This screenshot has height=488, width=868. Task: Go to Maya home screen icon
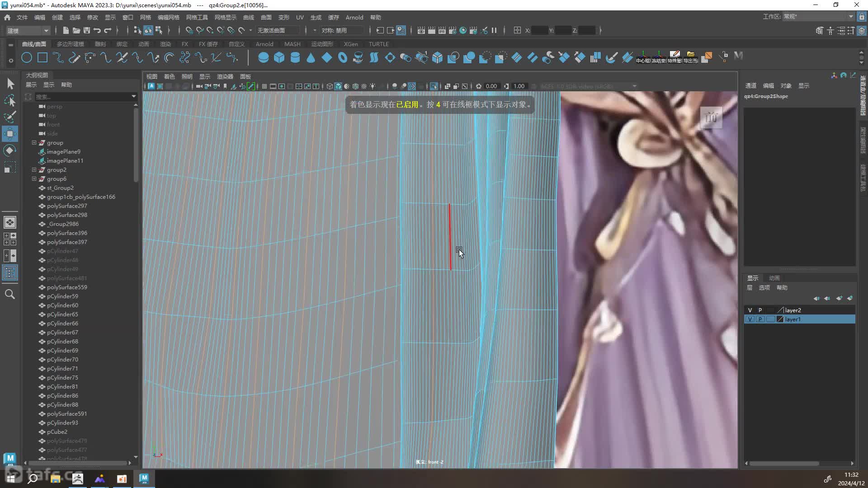click(7, 18)
